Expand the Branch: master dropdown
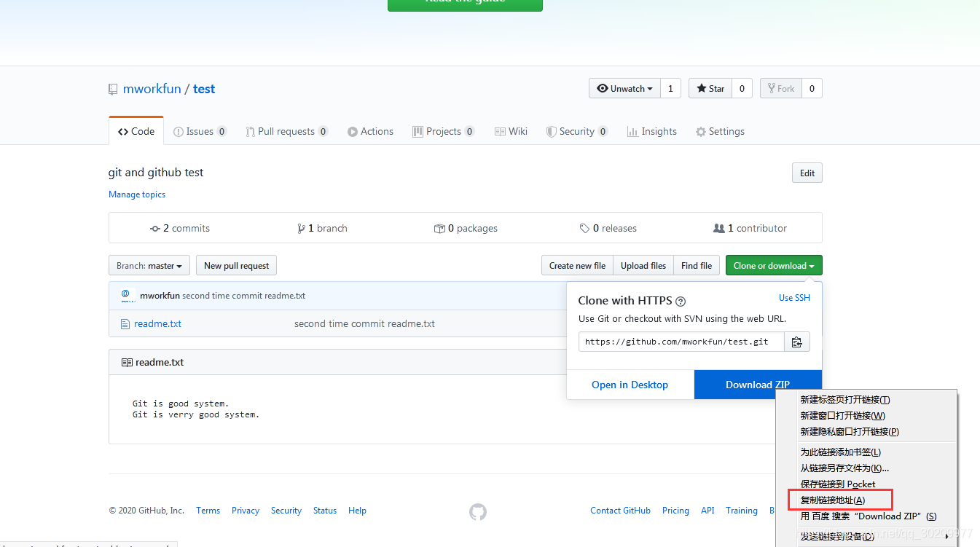 click(x=149, y=266)
